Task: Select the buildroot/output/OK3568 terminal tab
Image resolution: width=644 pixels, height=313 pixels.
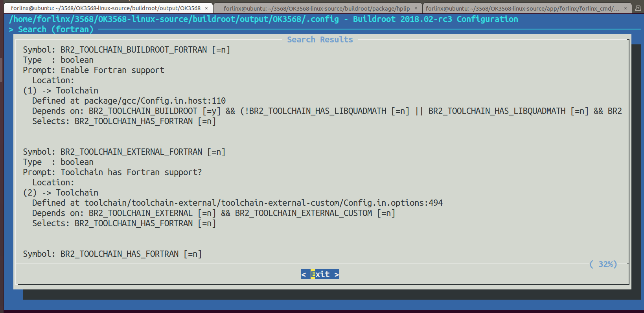Action: click(x=105, y=8)
